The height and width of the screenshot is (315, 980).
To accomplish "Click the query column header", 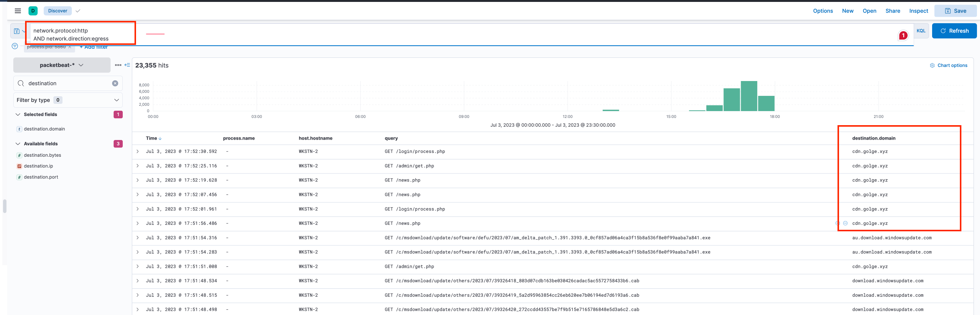I will pyautogui.click(x=391, y=138).
